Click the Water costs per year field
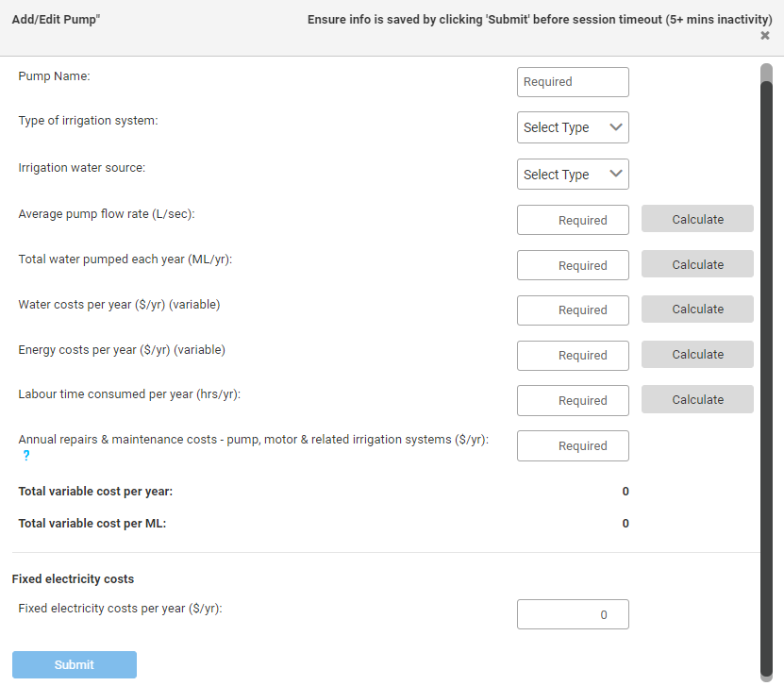 572,310
